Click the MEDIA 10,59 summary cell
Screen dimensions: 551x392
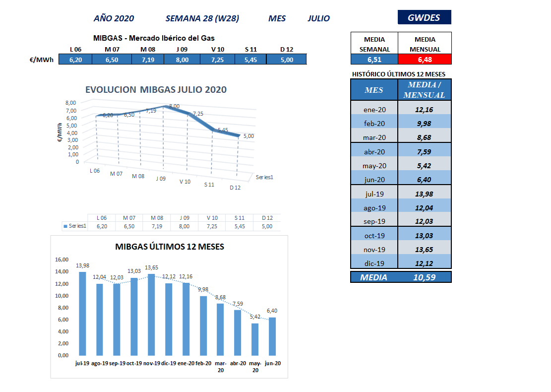[401, 277]
